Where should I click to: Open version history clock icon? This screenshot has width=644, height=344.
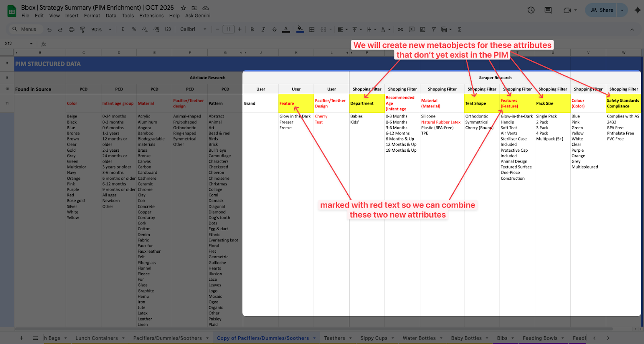click(x=531, y=10)
